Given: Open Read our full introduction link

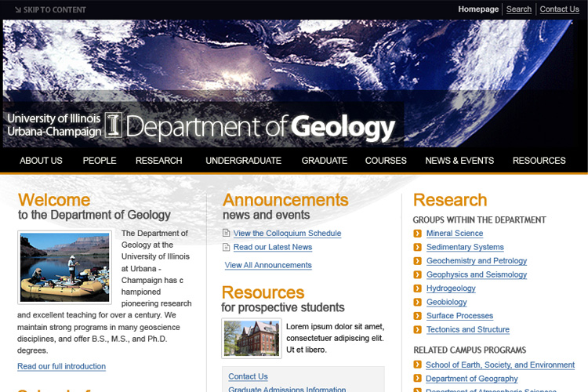Looking at the screenshot, I should click(61, 366).
